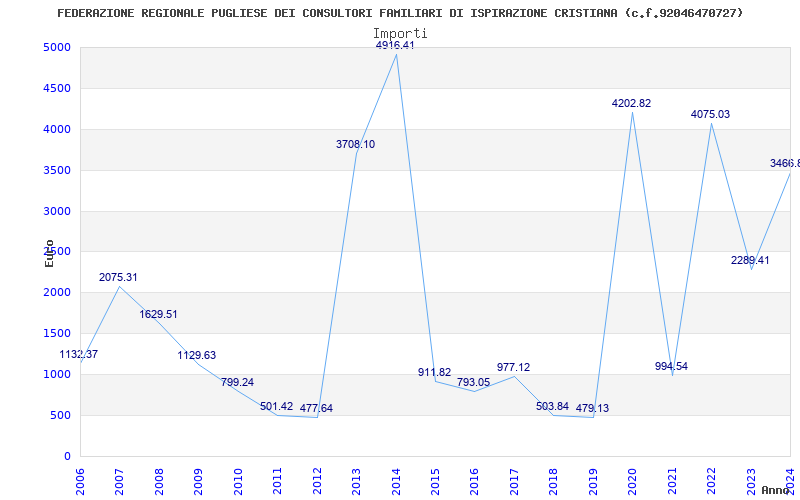The image size is (800, 500).
Task: Click the 911.82 data label
Action: (x=435, y=372)
